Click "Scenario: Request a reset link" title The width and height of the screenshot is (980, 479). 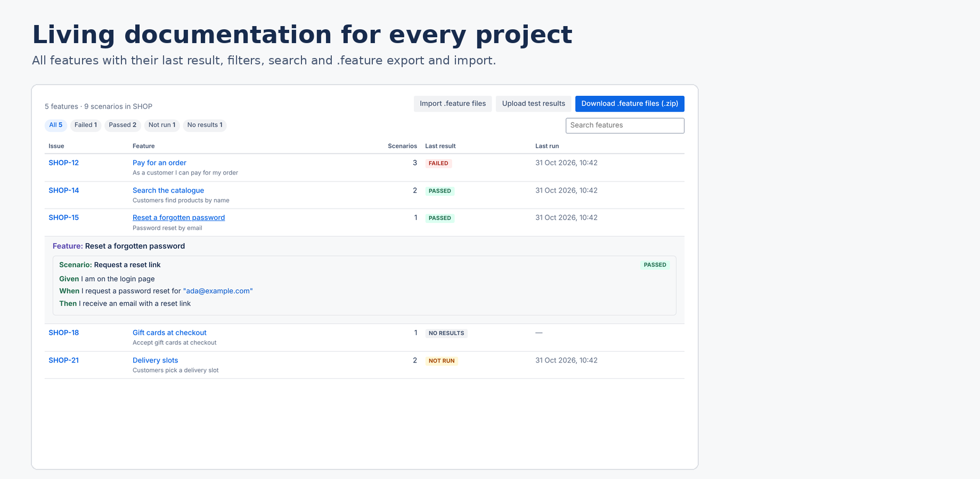click(x=110, y=265)
